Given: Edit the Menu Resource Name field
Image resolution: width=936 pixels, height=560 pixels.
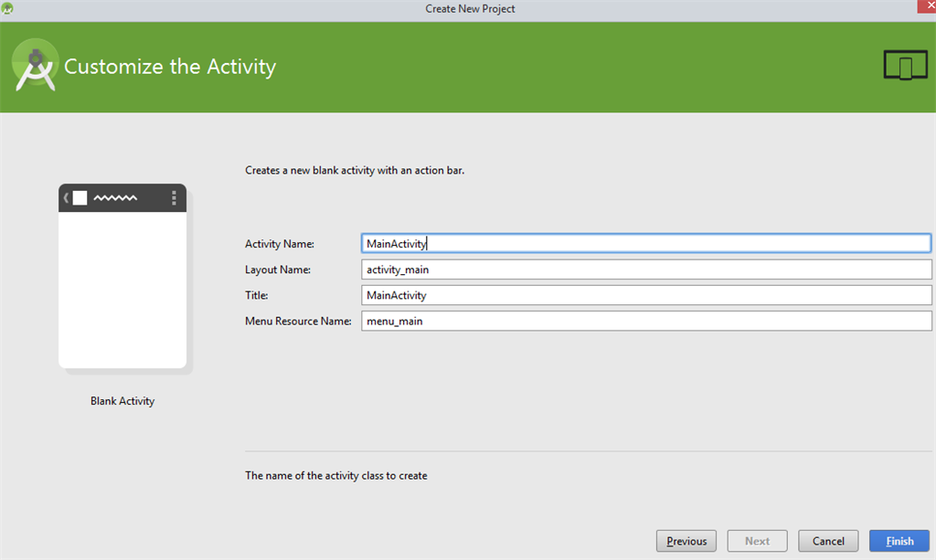Looking at the screenshot, I should point(645,322).
